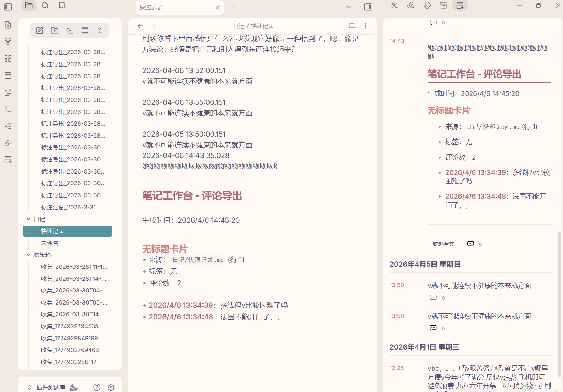Toggle the left sidebar

point(8,7)
